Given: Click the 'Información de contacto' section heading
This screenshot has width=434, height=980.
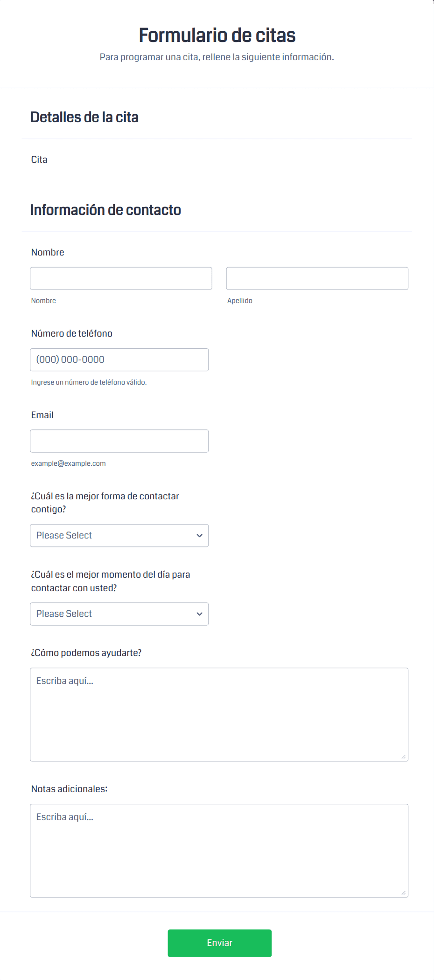Looking at the screenshot, I should coord(105,210).
